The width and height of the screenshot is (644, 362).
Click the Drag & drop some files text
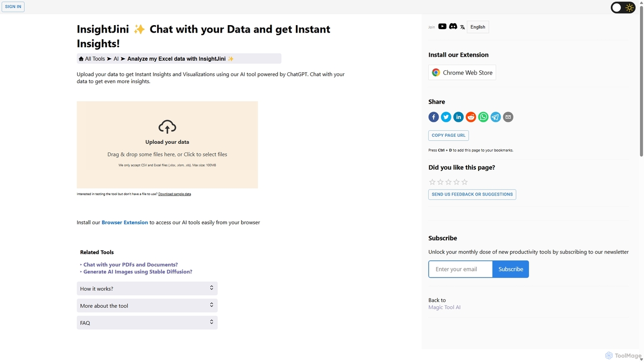pos(168,154)
